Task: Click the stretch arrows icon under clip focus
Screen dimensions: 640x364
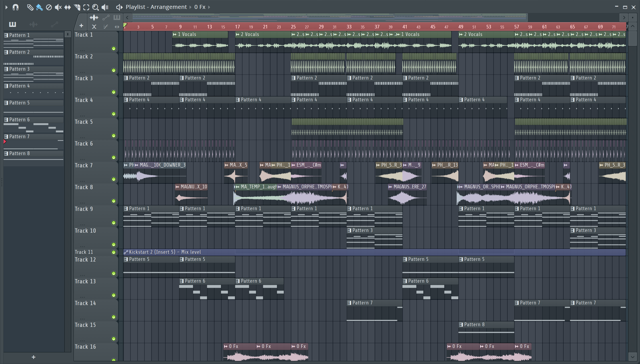Action: tap(117, 26)
